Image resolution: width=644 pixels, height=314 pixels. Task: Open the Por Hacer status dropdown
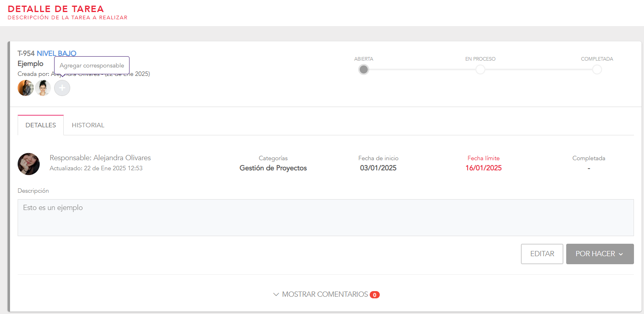point(599,254)
